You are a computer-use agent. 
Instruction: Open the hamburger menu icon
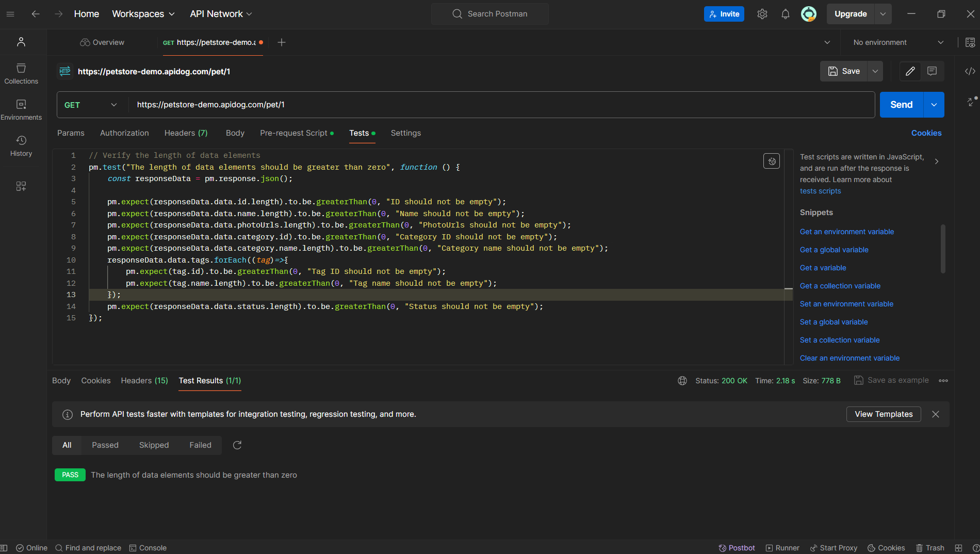(10, 14)
